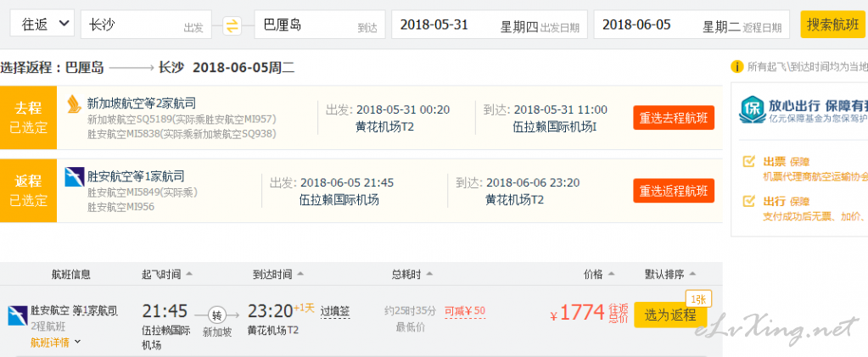Sort by 总耗时 column header
The height and width of the screenshot is (357, 868).
coord(412,274)
